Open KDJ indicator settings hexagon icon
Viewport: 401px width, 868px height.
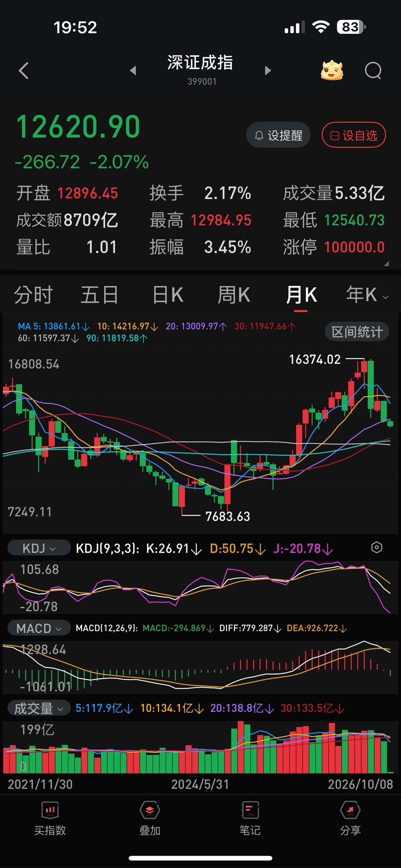[376, 547]
